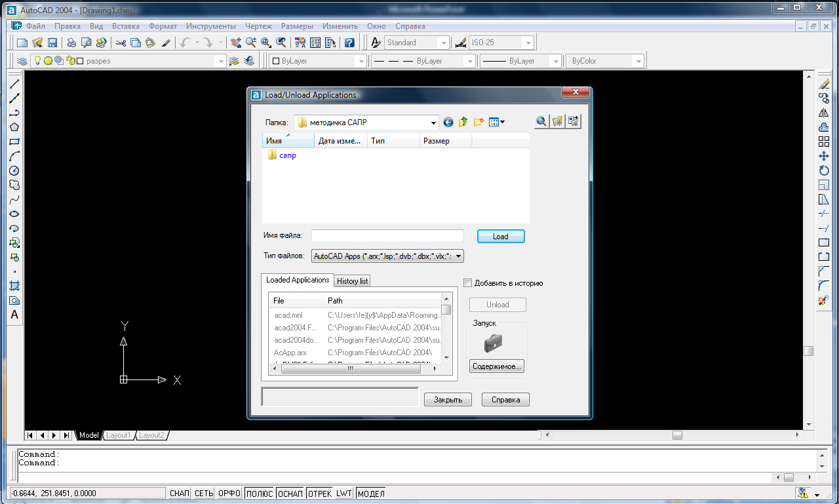Toggle ОСНАП object snap
The width and height of the screenshot is (839, 504).
point(290,494)
